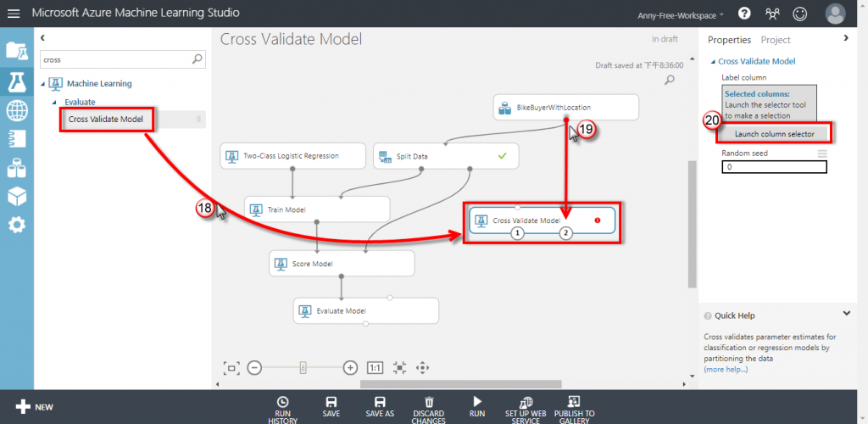Click the canvas vertical scrollbar
This screenshot has width=868, height=424.
(692, 224)
